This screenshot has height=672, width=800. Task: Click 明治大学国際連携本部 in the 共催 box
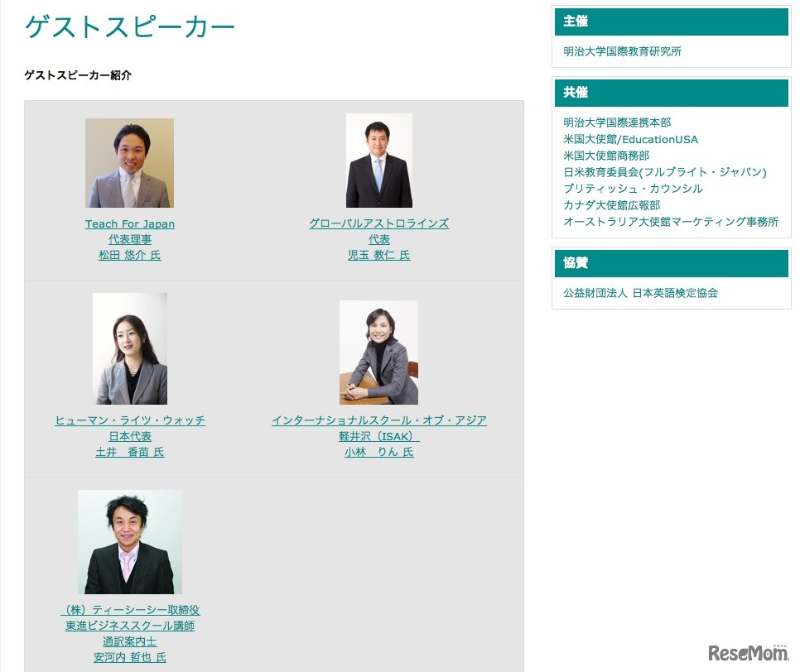tap(617, 122)
